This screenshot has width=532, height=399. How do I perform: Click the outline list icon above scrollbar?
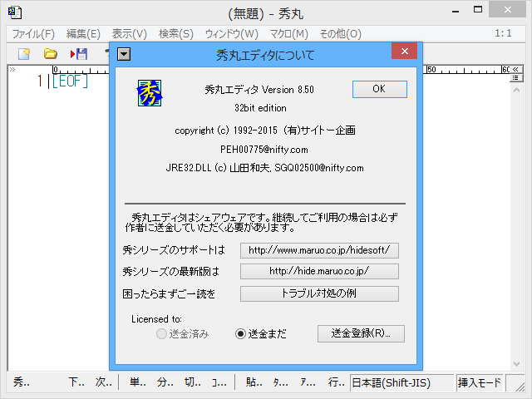(x=515, y=78)
